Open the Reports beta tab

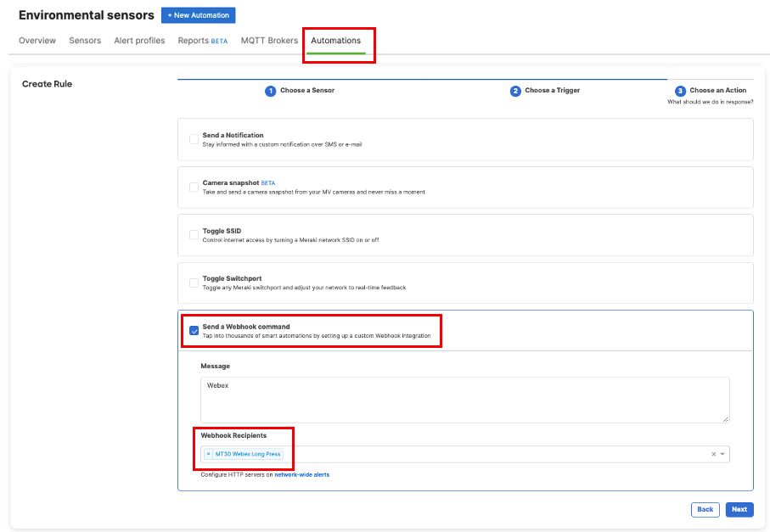click(x=202, y=41)
